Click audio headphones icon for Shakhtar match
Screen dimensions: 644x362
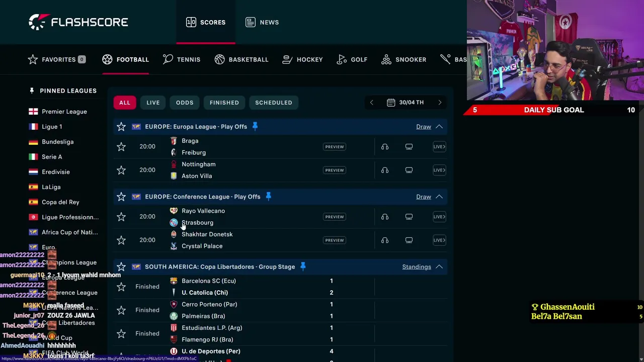[x=385, y=240]
